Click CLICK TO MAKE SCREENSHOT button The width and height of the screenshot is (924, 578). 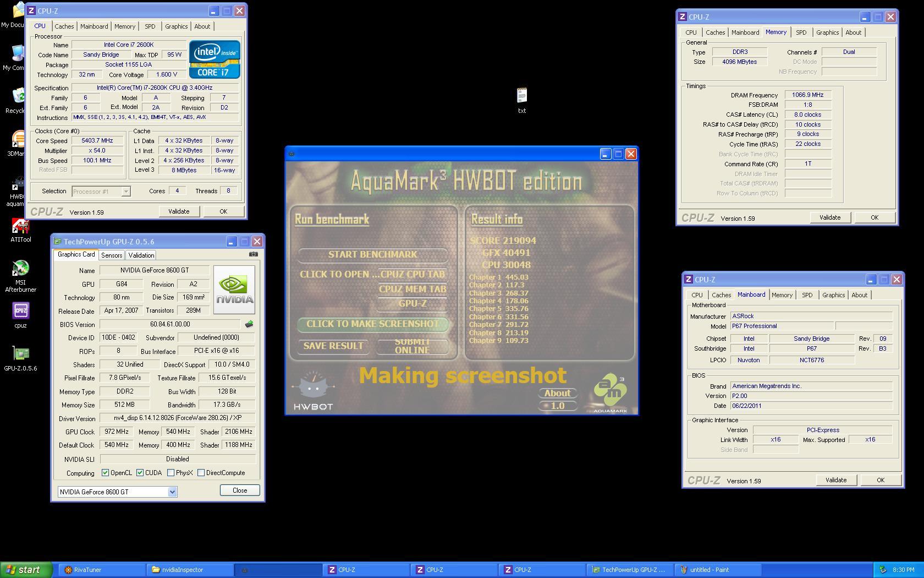[372, 324]
